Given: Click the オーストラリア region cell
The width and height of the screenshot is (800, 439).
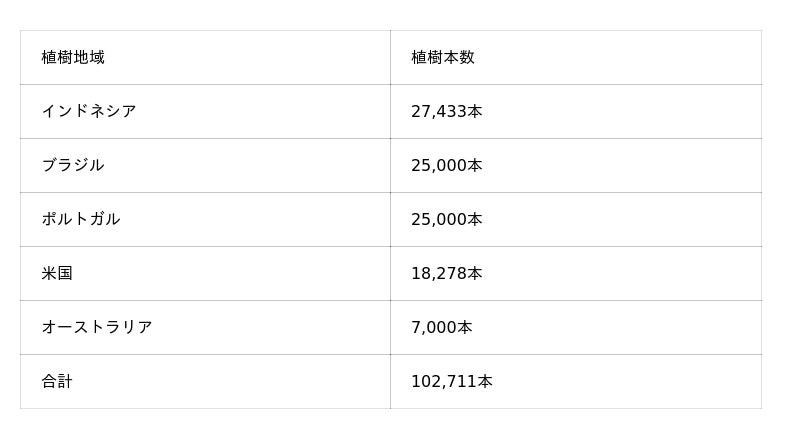Looking at the screenshot, I should pyautogui.click(x=97, y=327).
